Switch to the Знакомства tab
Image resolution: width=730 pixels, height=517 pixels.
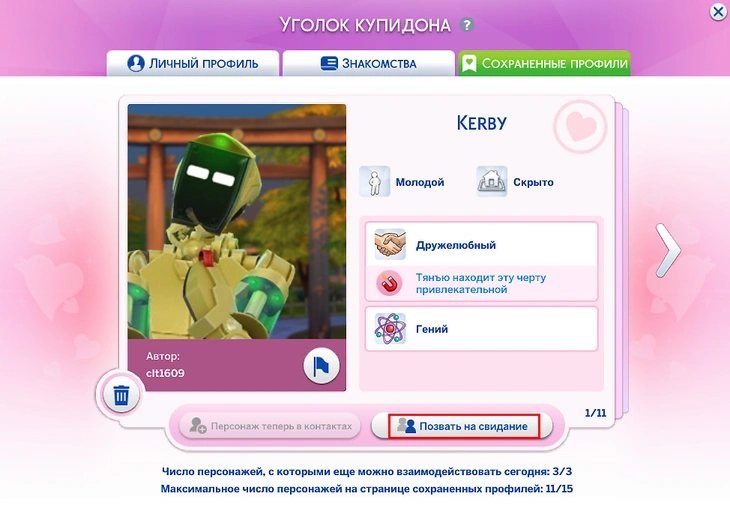pyautogui.click(x=367, y=63)
